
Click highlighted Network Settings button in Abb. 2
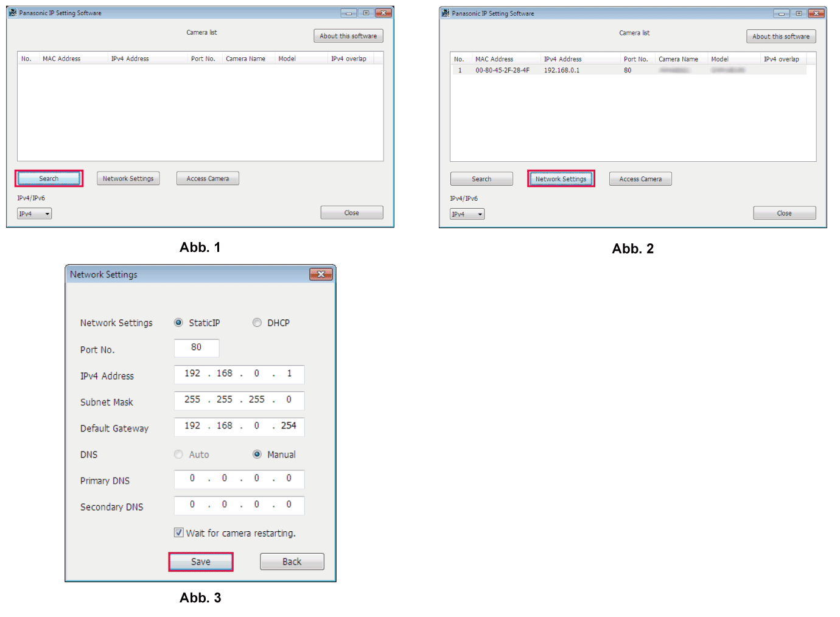[561, 179]
